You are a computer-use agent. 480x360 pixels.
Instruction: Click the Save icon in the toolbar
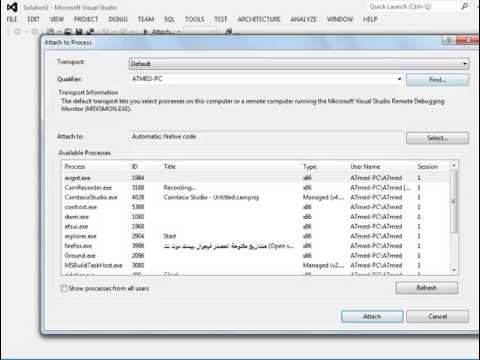(x=79, y=32)
